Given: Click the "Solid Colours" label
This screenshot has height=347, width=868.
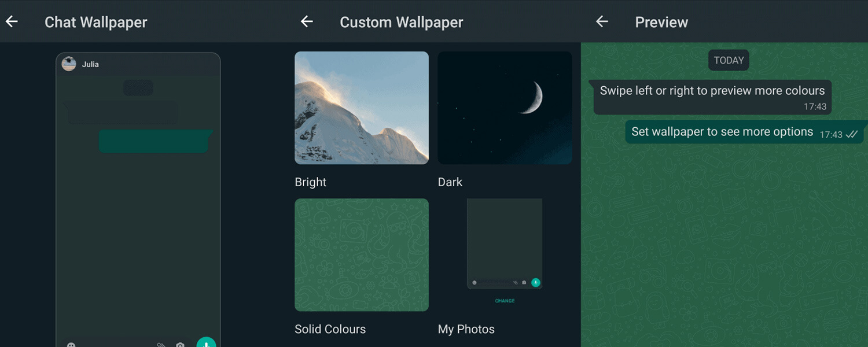Looking at the screenshot, I should pos(330,329).
